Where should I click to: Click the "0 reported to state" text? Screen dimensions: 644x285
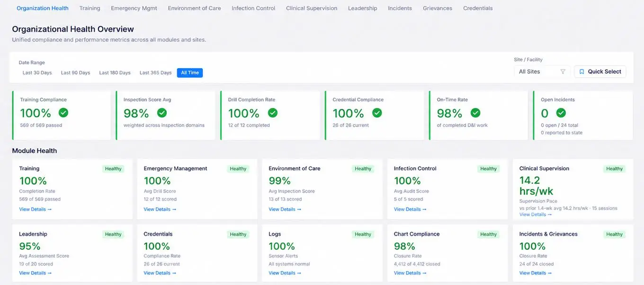click(x=562, y=133)
